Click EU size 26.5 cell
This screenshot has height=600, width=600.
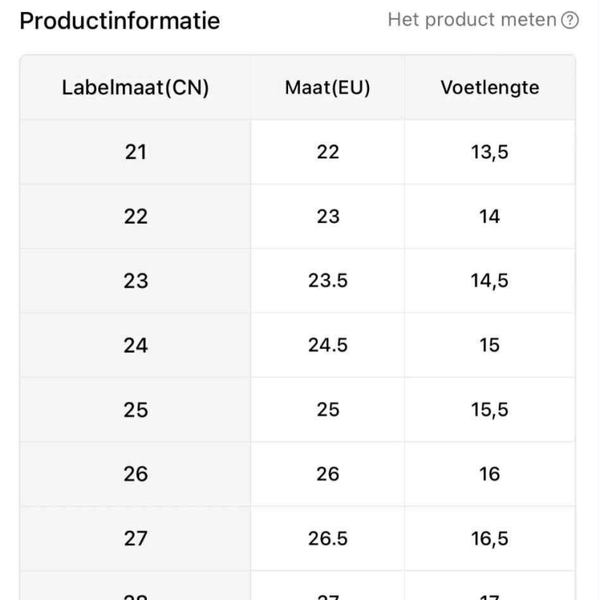coord(327,538)
